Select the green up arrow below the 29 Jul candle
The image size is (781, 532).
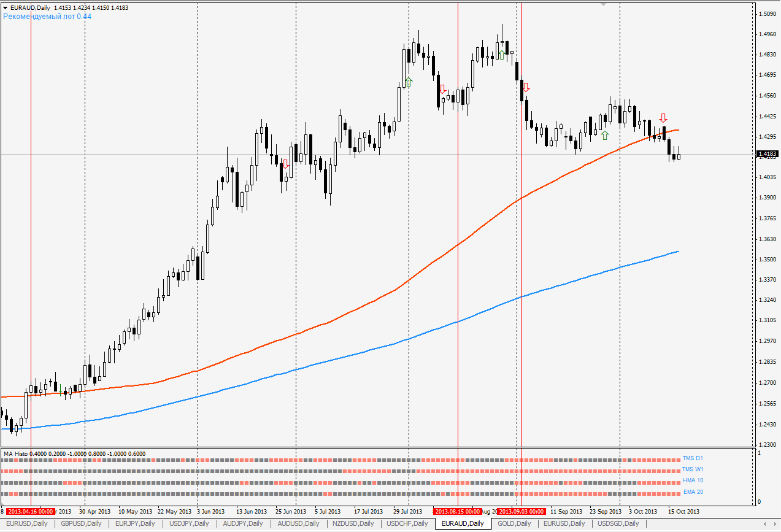[x=409, y=82]
